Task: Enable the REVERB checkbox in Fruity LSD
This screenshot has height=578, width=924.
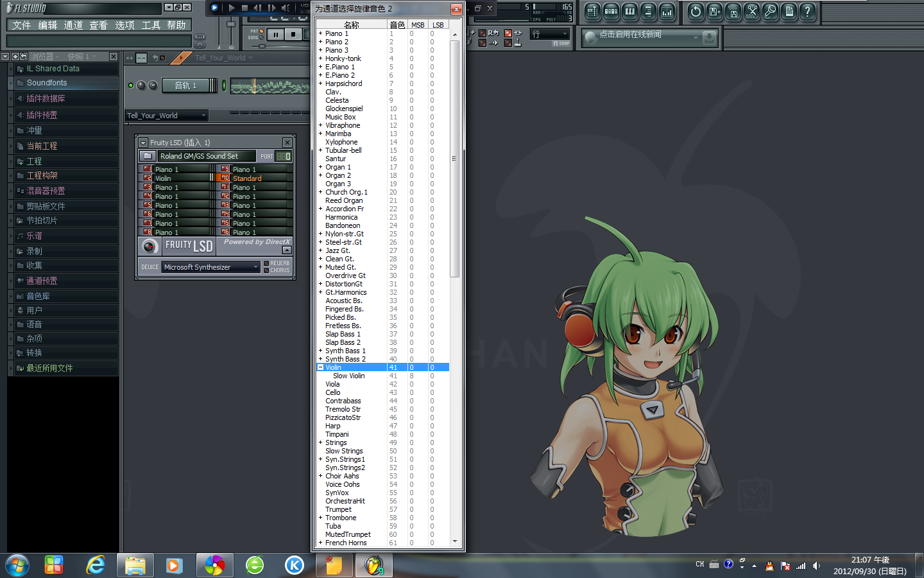Action: tap(266, 263)
